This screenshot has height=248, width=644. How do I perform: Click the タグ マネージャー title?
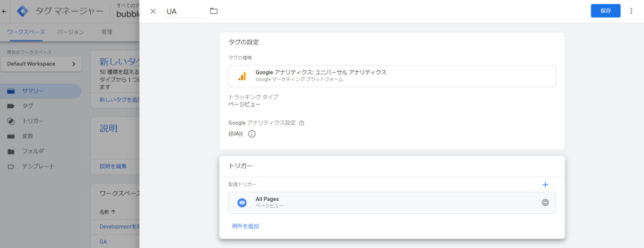69,11
